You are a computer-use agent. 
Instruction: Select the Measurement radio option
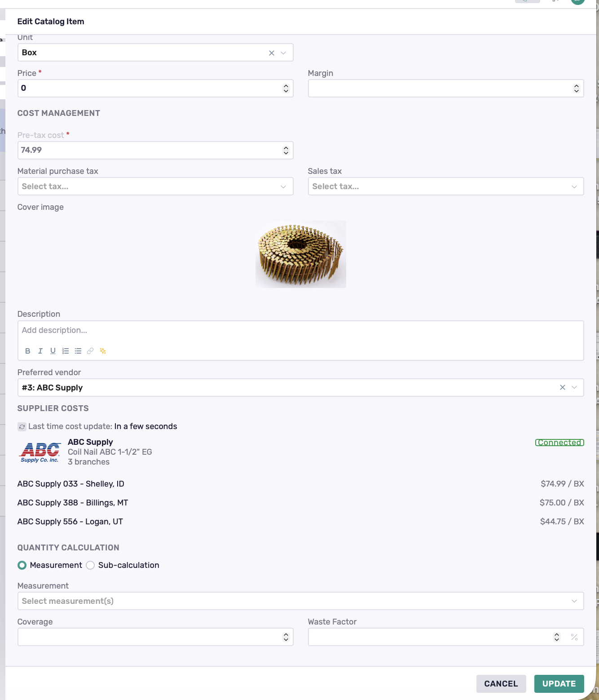22,565
